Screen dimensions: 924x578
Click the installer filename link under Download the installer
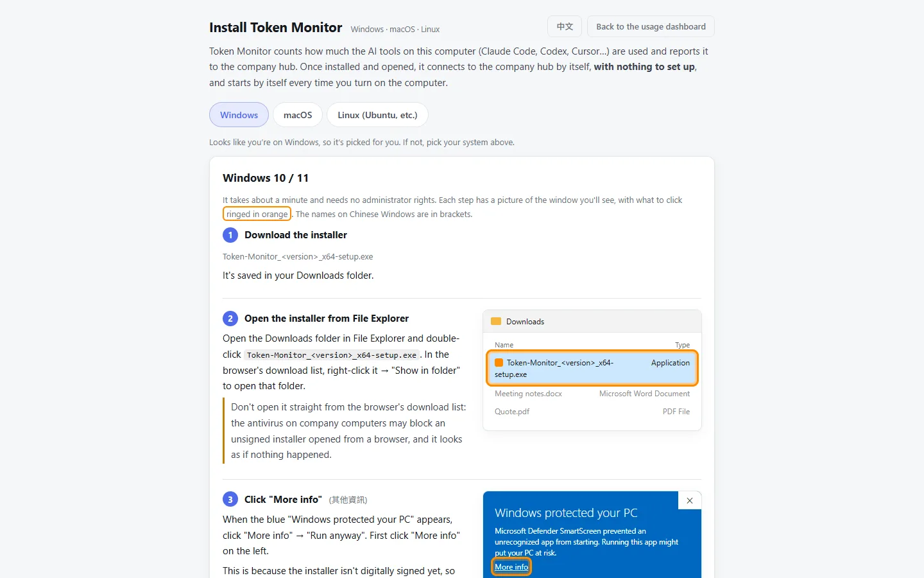[x=298, y=256]
